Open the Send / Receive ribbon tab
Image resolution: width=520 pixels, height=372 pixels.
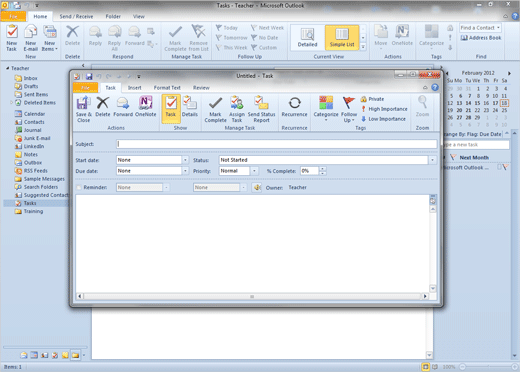[76, 16]
